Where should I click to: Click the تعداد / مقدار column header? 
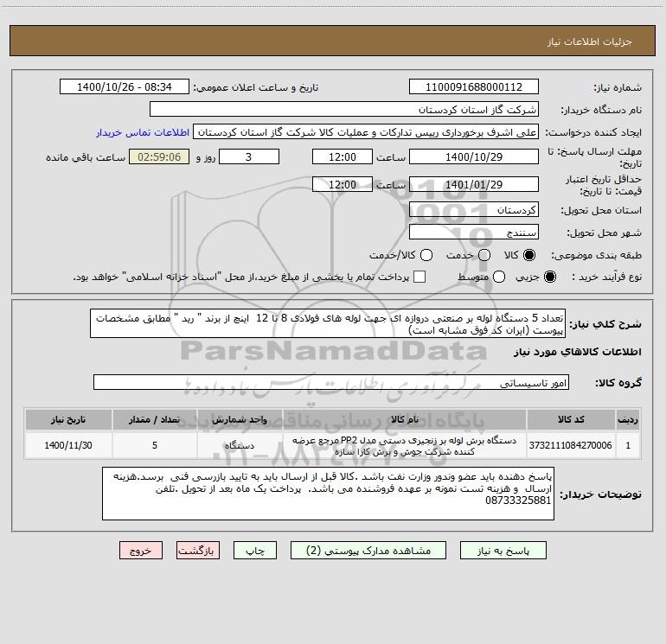coord(155,420)
